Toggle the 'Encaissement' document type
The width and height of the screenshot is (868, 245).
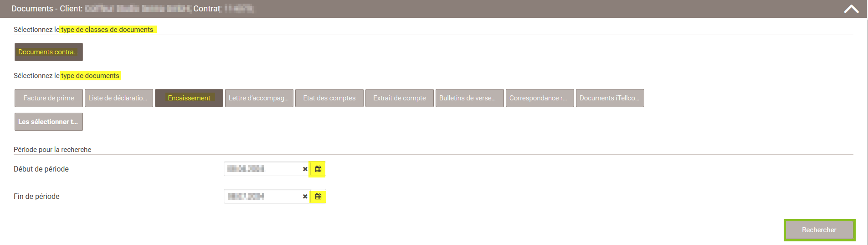coord(189,98)
